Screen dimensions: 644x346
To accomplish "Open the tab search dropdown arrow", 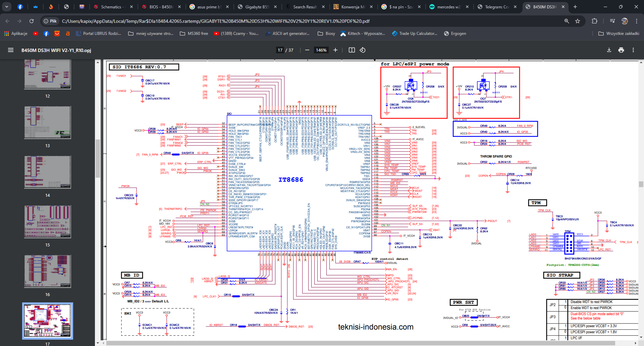I will pos(7,7).
